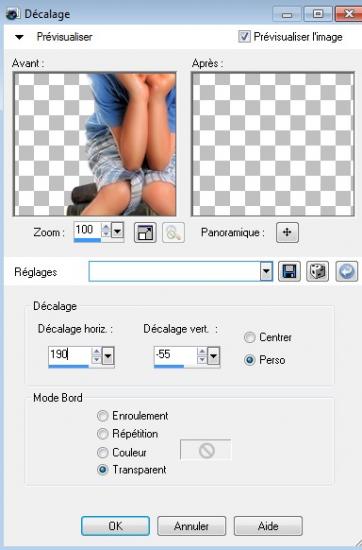Click the Zoom stepper arrows
This screenshot has height=550, width=362.
click(106, 230)
